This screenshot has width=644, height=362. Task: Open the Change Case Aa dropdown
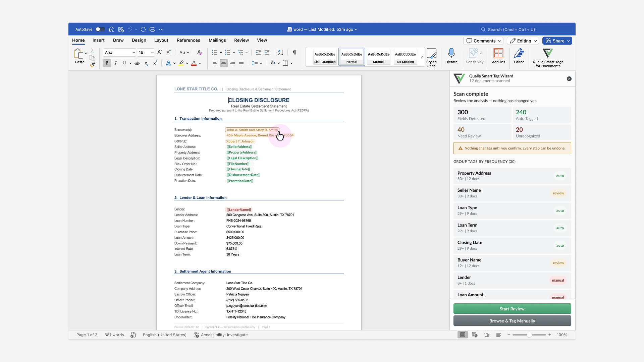[184, 52]
